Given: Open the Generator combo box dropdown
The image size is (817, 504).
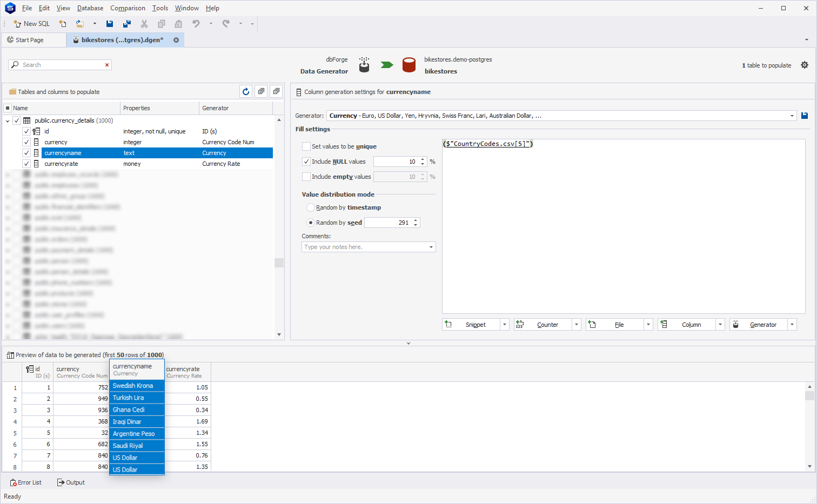Looking at the screenshot, I should pos(792,116).
